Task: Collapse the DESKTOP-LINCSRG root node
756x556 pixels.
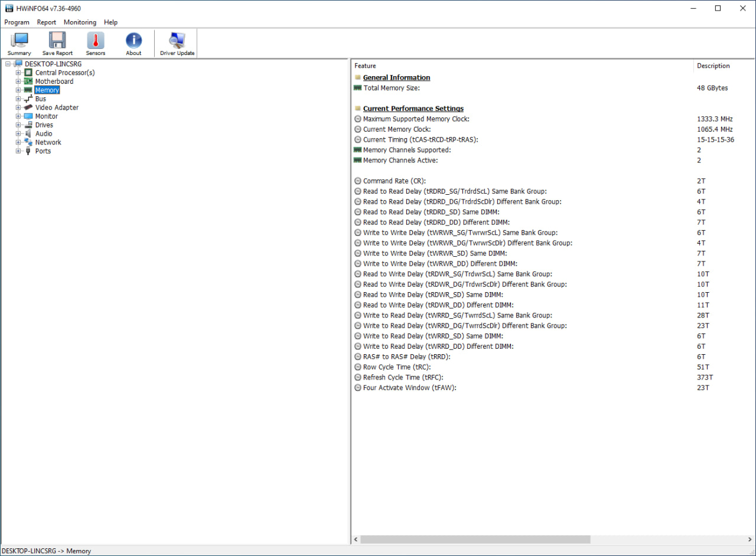Action: pos(8,64)
